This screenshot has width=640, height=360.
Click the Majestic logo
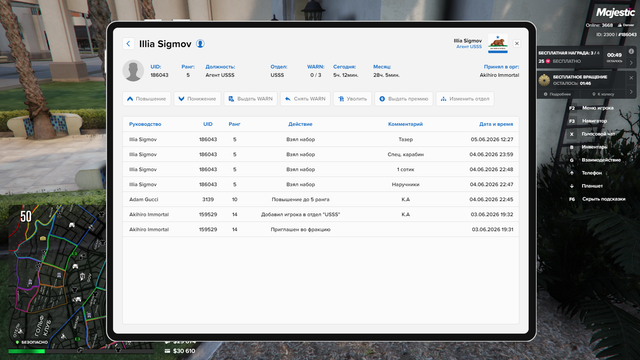(616, 12)
